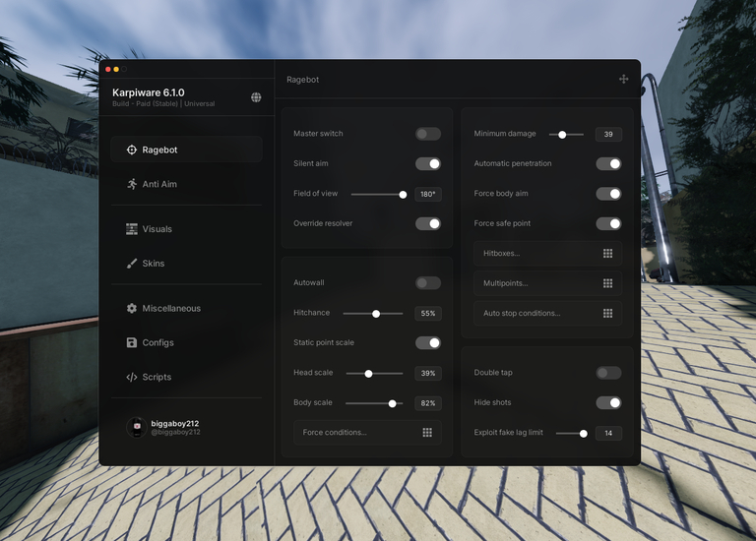Enable the Autowall toggle

[x=428, y=282]
